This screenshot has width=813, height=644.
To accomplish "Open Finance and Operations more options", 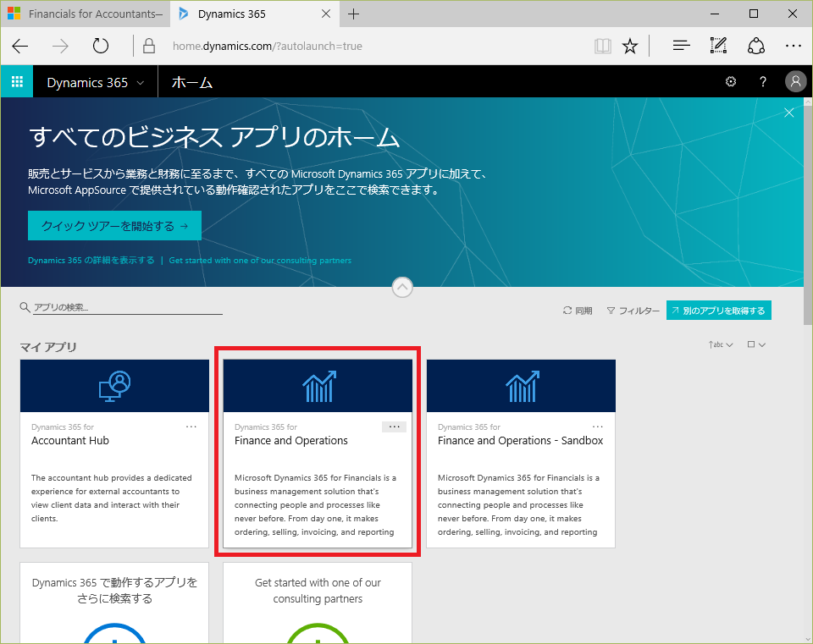I will [x=394, y=427].
